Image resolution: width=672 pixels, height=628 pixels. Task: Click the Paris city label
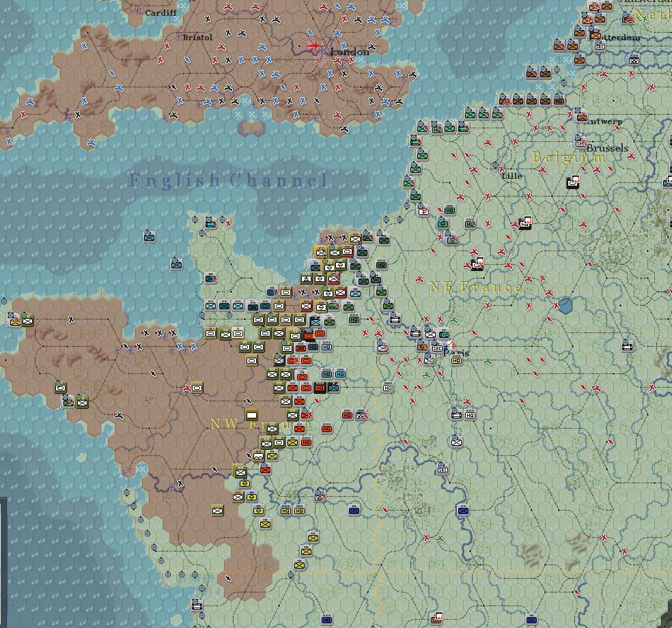coord(457,354)
